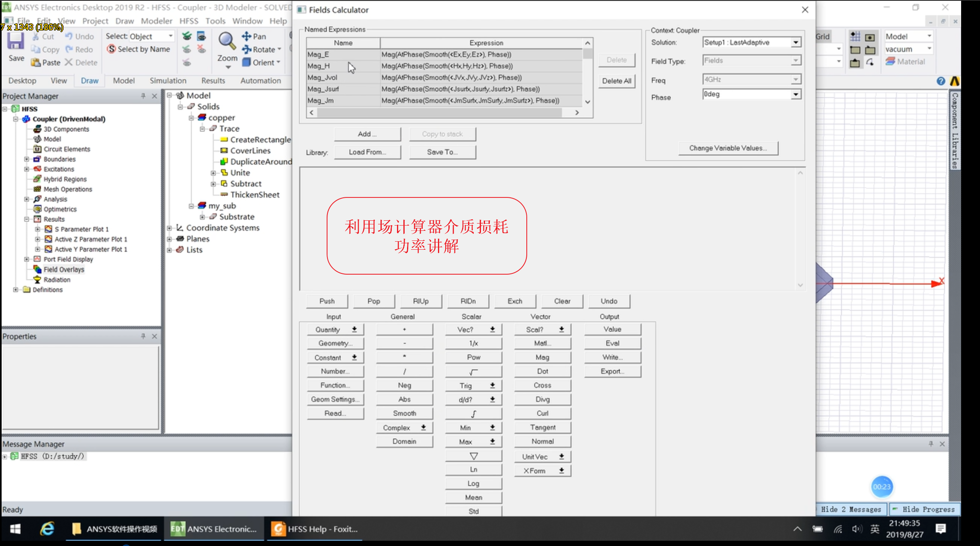The image size is (980, 546).
Task: Expand the Definitions tree node
Action: tap(15, 289)
